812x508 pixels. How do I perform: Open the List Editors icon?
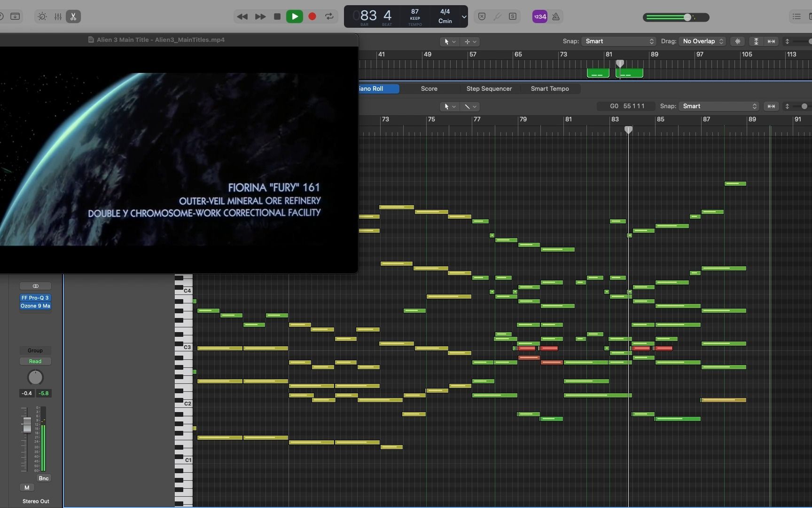(796, 16)
